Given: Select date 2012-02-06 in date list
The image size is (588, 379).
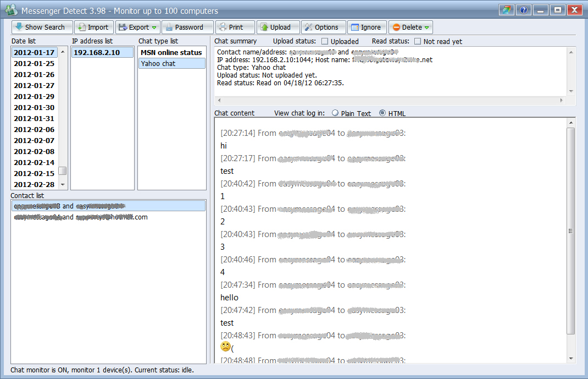Looking at the screenshot, I should [x=34, y=129].
